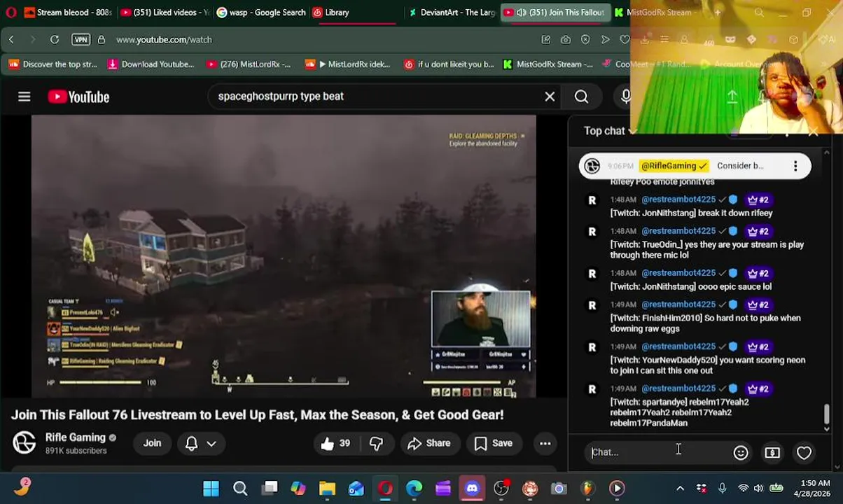The height and width of the screenshot is (504, 843).
Task: Like the Fallout 76 livestream
Action: [x=336, y=443]
